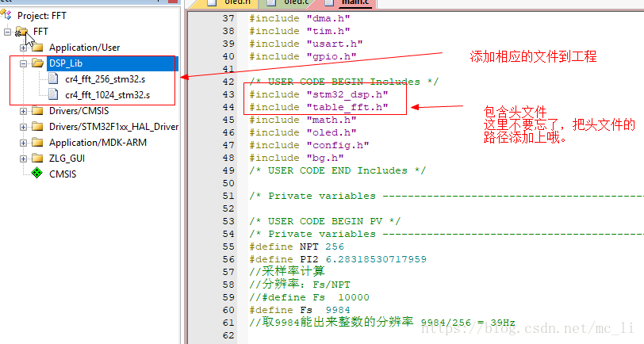Select ZLG_GUI group label

coord(67,159)
